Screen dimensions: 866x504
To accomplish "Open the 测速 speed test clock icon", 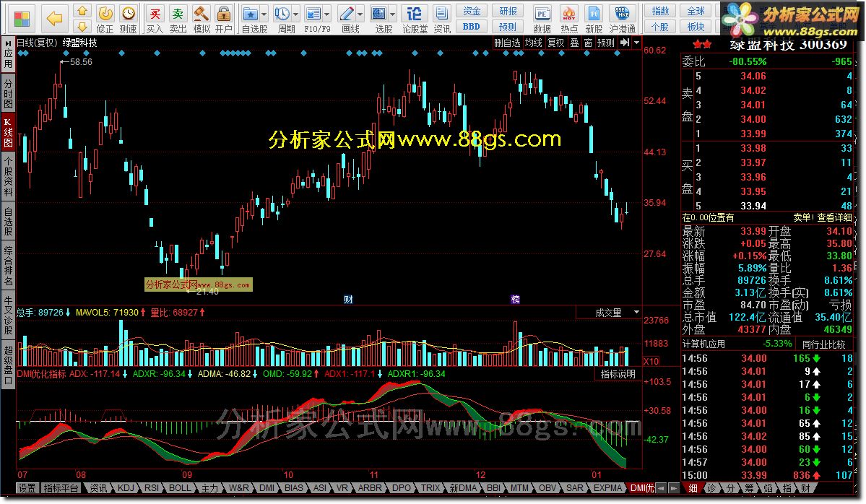I will [x=128, y=19].
